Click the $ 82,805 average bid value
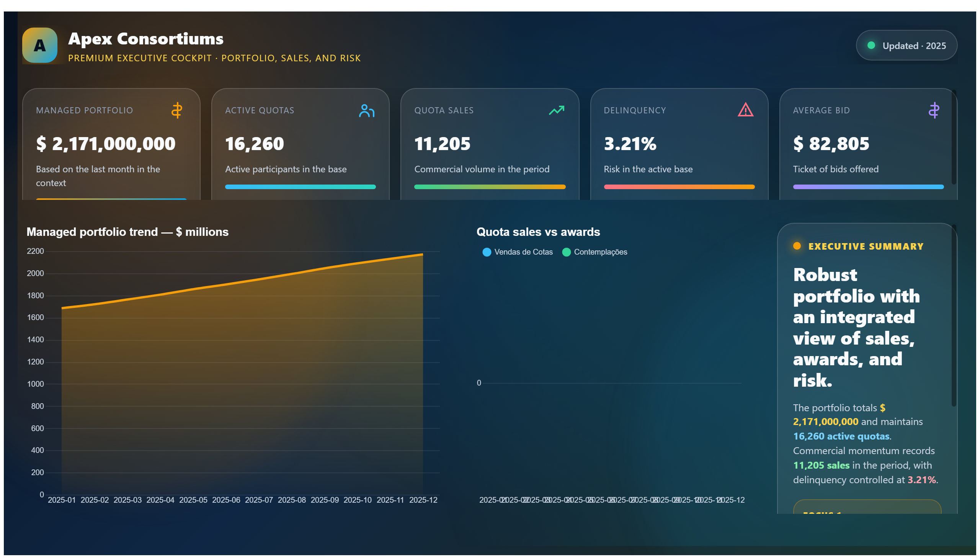Viewport: 980px width, 559px height. pos(831,144)
